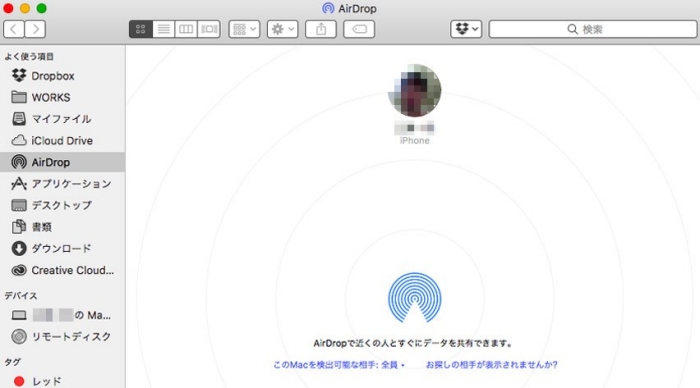Click the リモートディスク disc icon
The width and height of the screenshot is (700, 388).
click(x=19, y=336)
